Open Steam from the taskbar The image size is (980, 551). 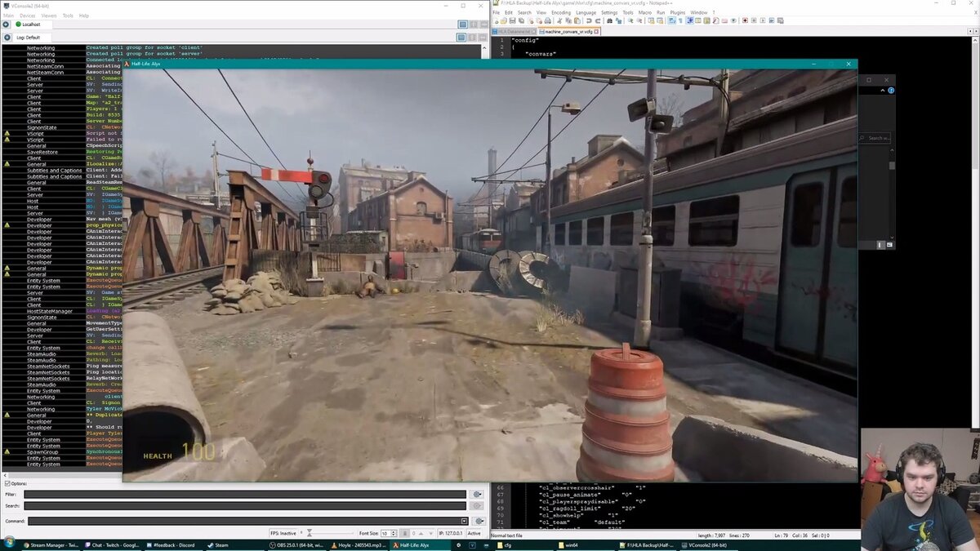(235, 545)
